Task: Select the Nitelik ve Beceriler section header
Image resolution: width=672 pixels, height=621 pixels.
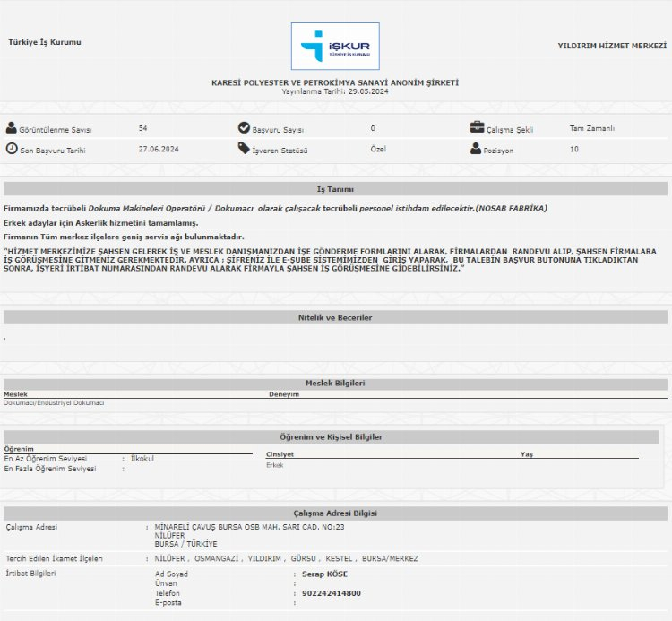Action: 335,317
